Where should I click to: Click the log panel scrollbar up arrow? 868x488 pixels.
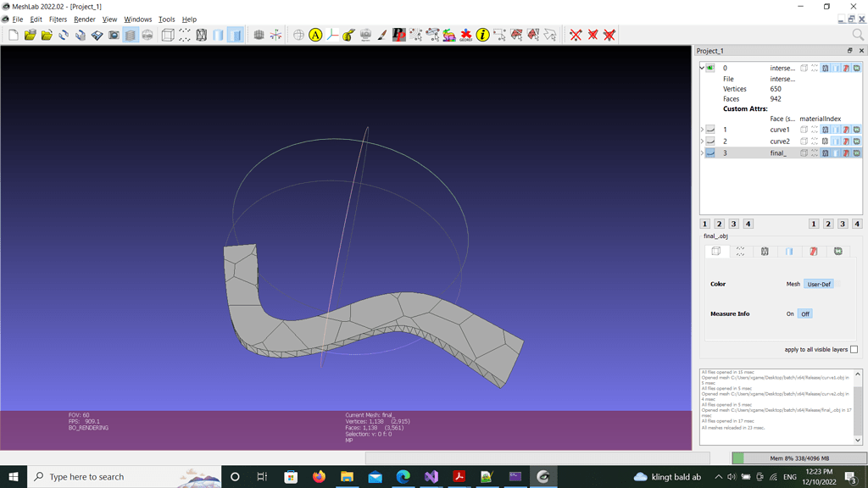tap(858, 374)
